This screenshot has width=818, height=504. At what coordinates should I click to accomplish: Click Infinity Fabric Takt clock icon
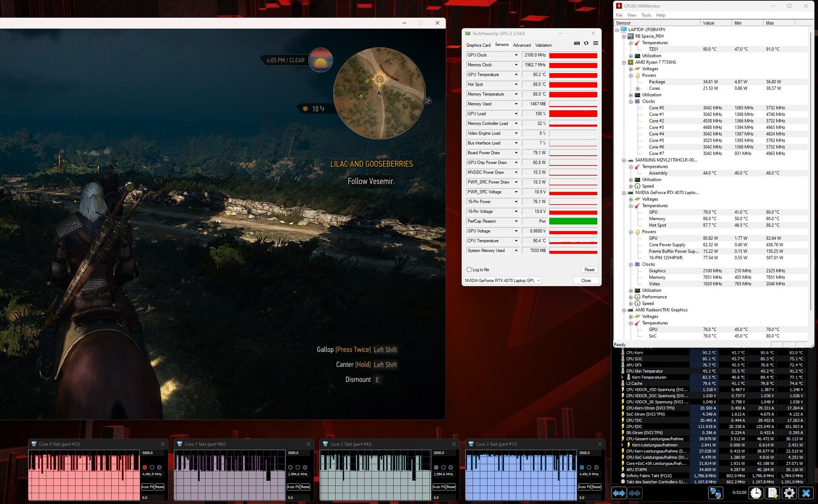click(623, 475)
